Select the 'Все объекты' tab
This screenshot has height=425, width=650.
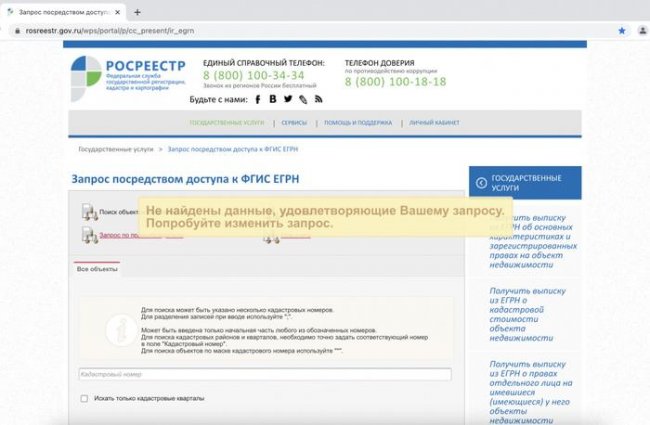point(97,269)
